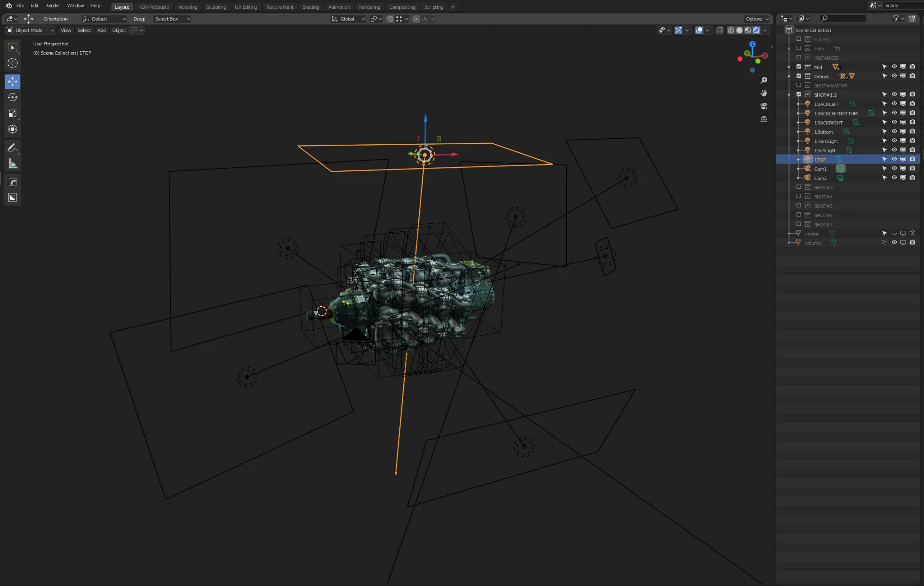The width and height of the screenshot is (924, 586).
Task: Toggle snapping magnet icon
Action: tap(390, 19)
